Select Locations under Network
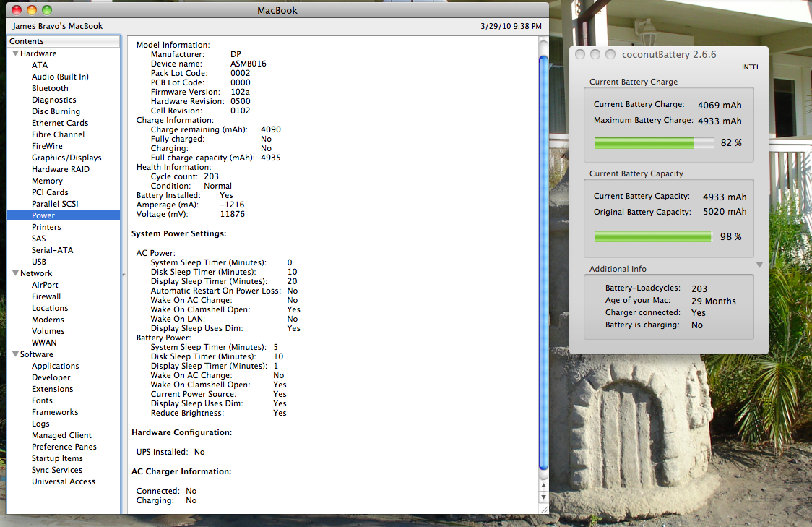This screenshot has height=527, width=812. point(50,308)
